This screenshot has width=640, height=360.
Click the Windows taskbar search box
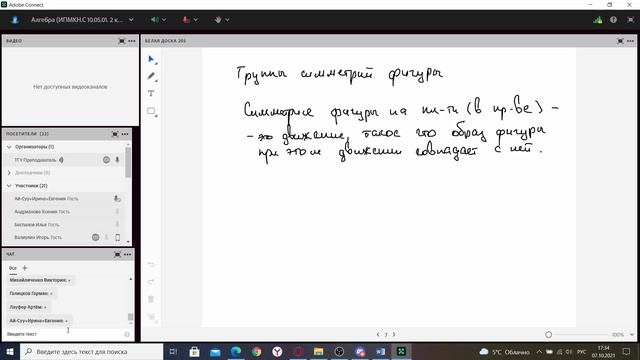[x=91, y=351]
